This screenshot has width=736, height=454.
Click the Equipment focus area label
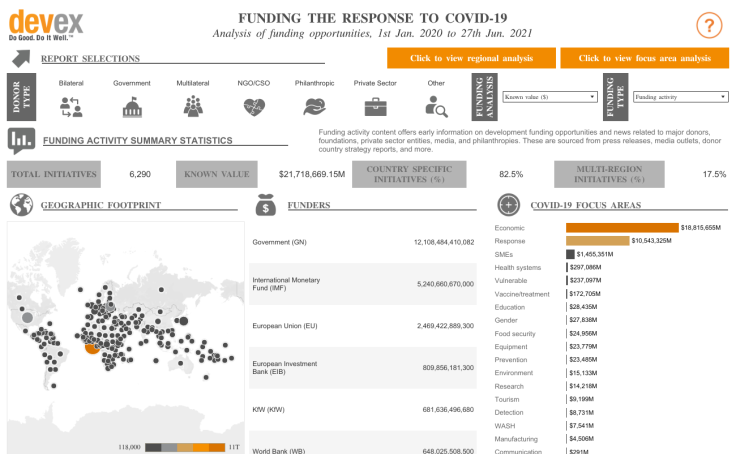[x=511, y=346]
